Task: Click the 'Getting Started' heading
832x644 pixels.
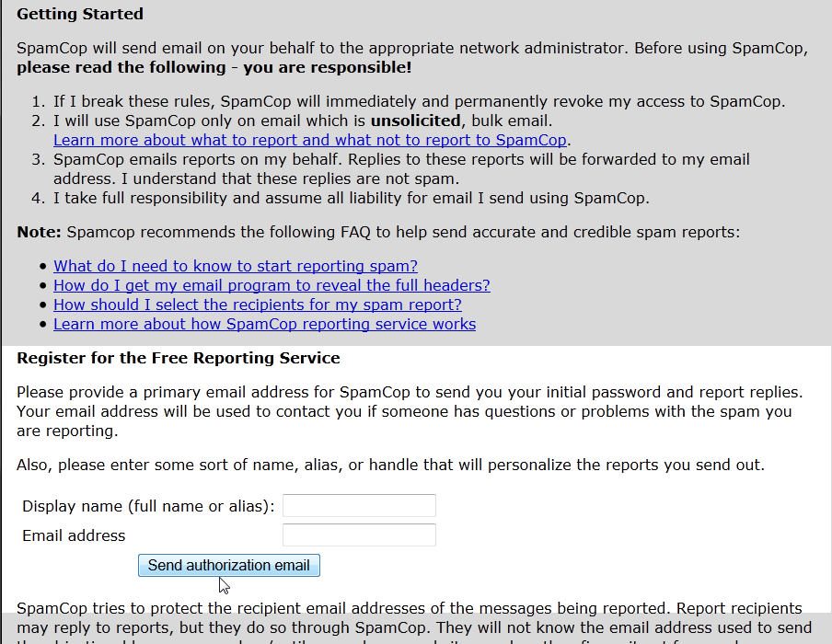Action: [x=80, y=15]
